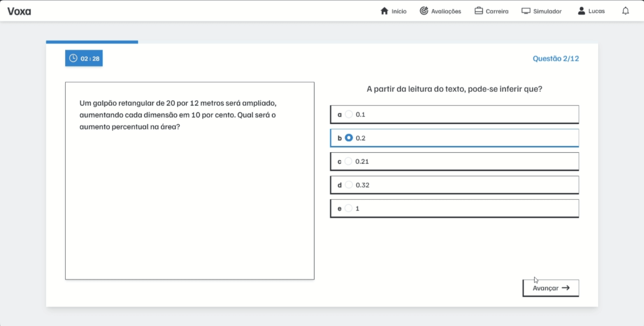Viewport: 644px width, 326px height.
Task: Click the Voxa logo
Action: coord(19,11)
